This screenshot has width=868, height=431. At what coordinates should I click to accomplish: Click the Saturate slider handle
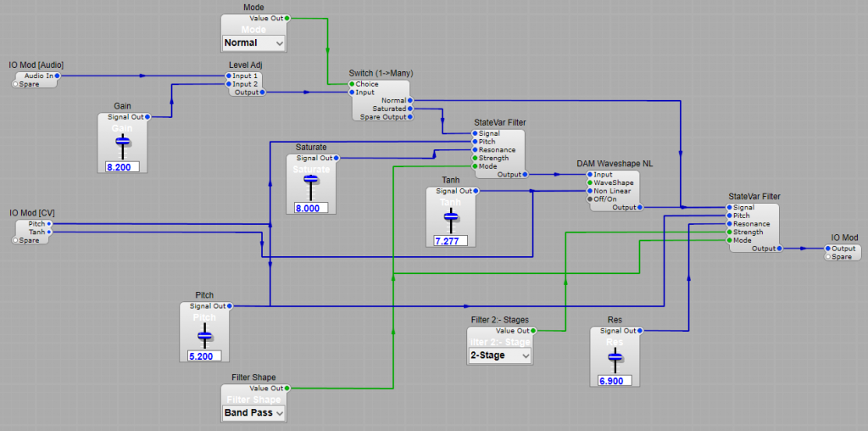(311, 181)
